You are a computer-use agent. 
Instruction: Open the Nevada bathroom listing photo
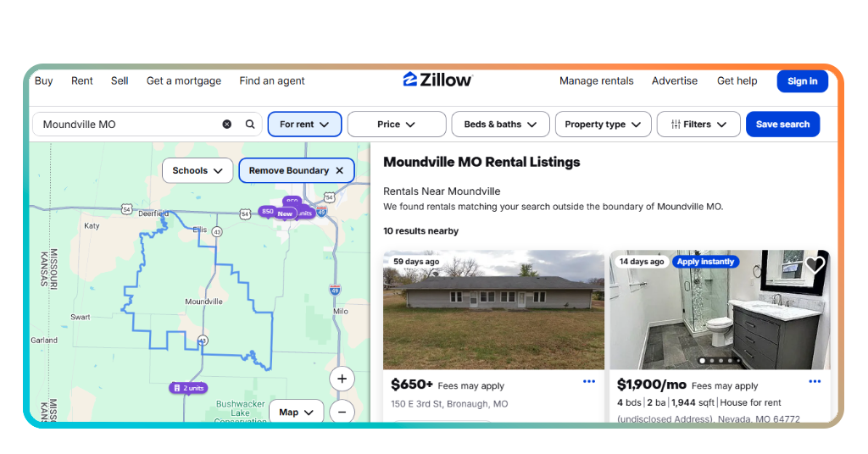[x=720, y=310]
